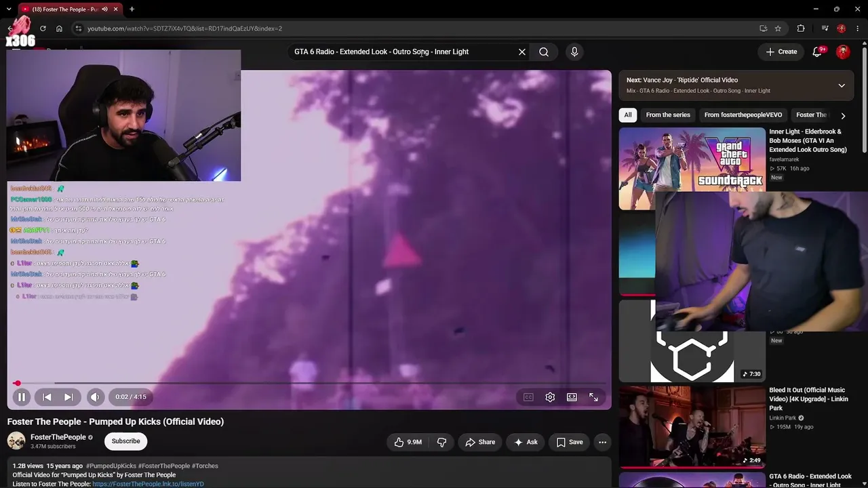Select the All filter chip
Screen dimensions: 868x488
point(628,115)
